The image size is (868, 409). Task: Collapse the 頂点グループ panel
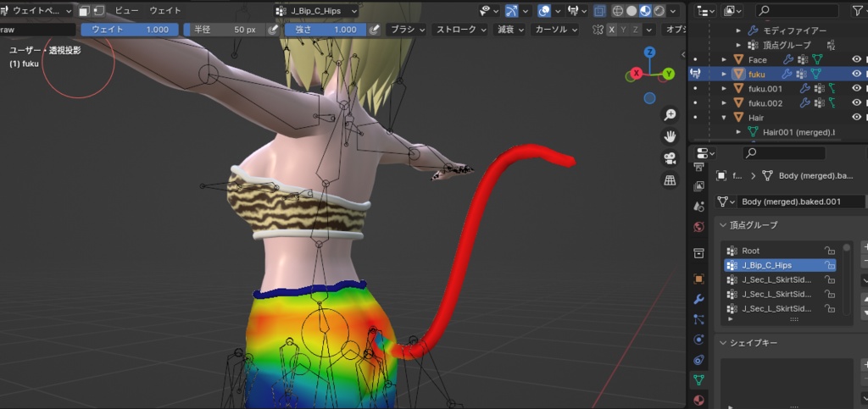[724, 225]
